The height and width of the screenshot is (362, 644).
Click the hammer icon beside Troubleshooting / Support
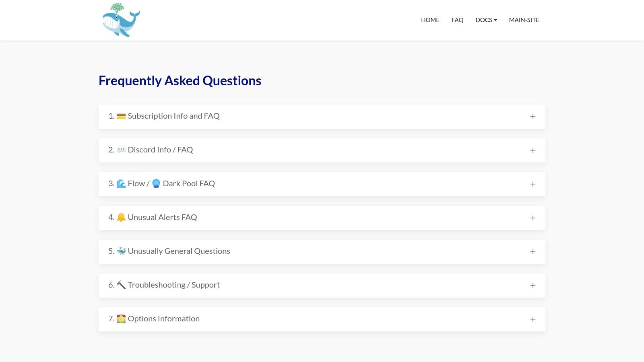(121, 285)
